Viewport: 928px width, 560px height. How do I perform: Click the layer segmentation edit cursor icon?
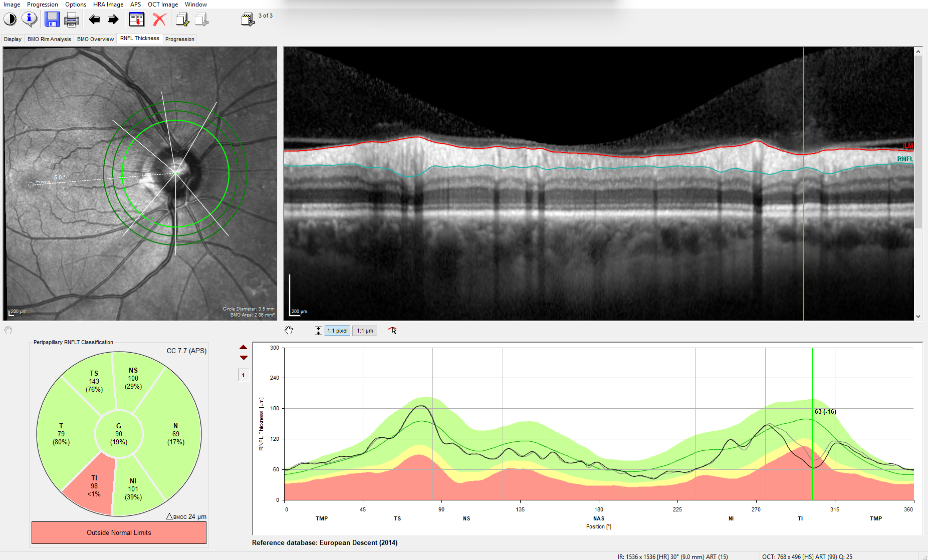pos(392,331)
